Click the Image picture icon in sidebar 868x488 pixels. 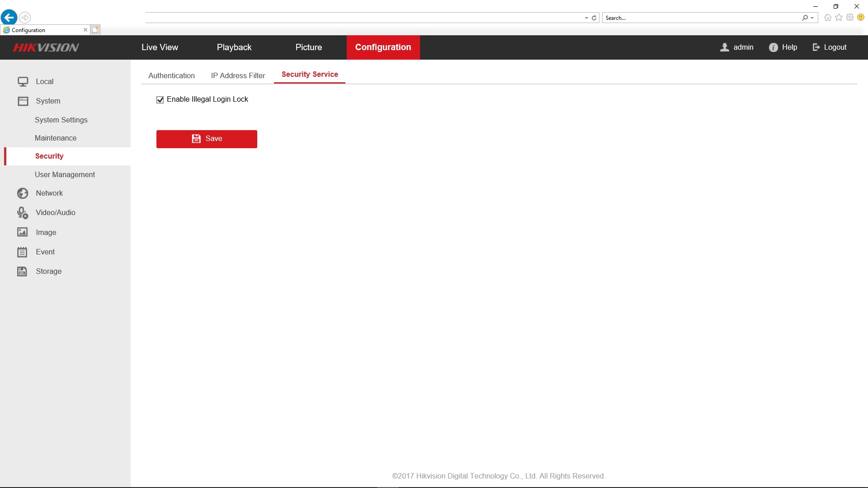tap(23, 232)
